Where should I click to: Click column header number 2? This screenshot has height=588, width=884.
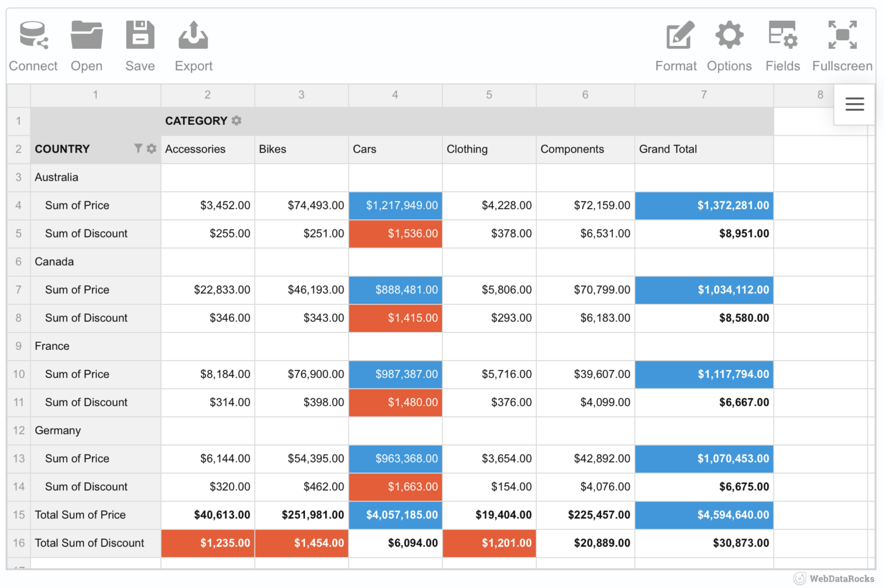[207, 95]
